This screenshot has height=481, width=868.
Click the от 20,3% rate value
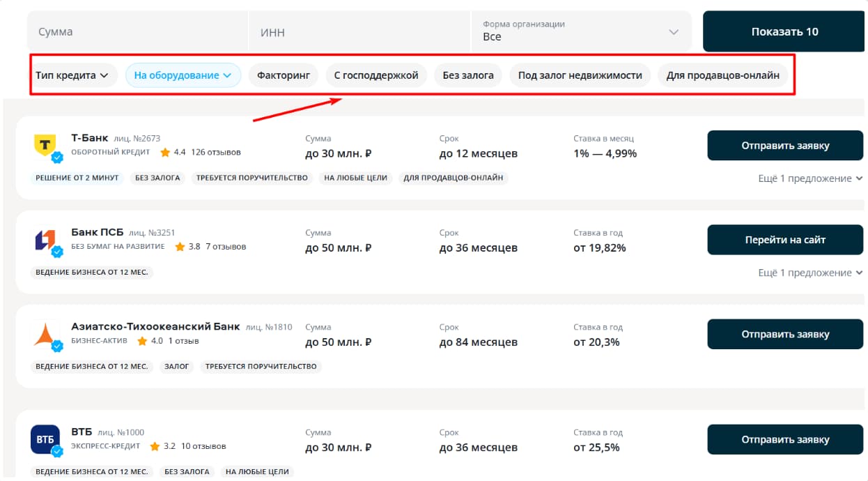(596, 342)
